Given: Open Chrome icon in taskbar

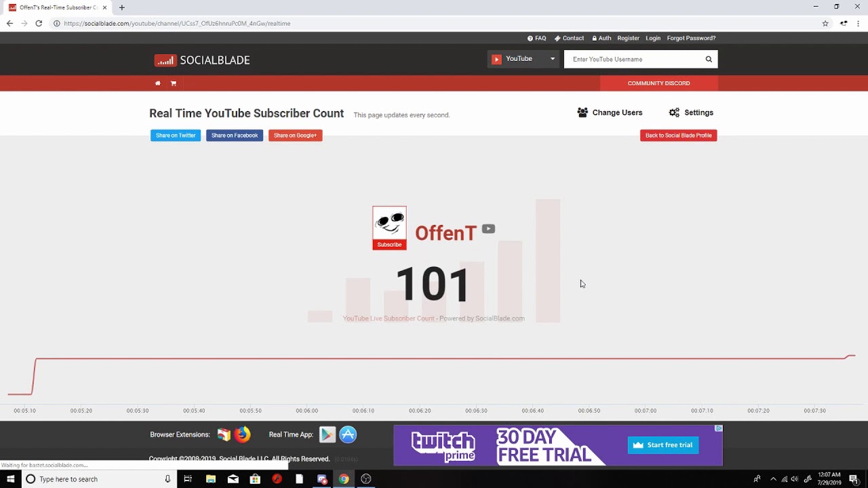Looking at the screenshot, I should tap(344, 479).
